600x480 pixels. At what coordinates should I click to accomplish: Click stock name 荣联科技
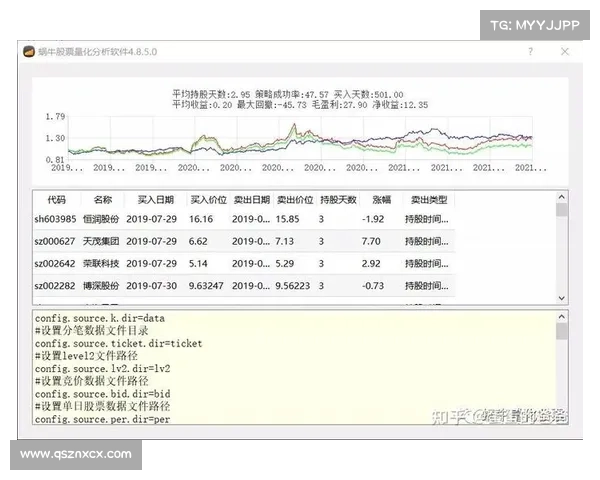coord(101,264)
